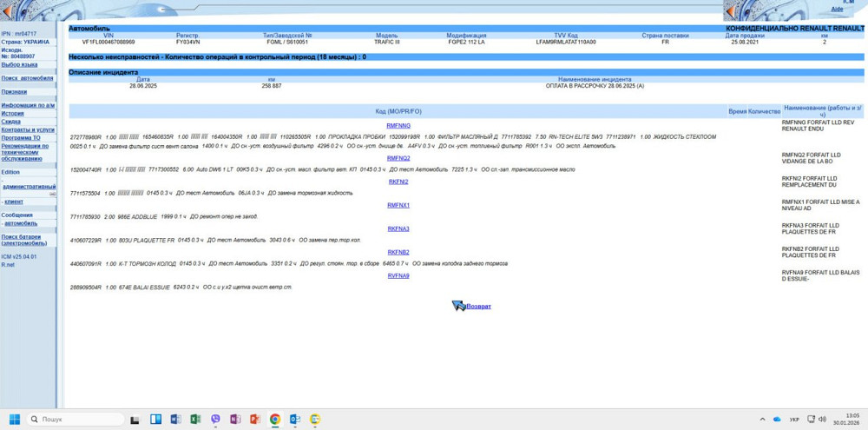Open Поиск автомобиля vehicle search link
The width and height of the screenshot is (868, 430).
click(x=27, y=77)
